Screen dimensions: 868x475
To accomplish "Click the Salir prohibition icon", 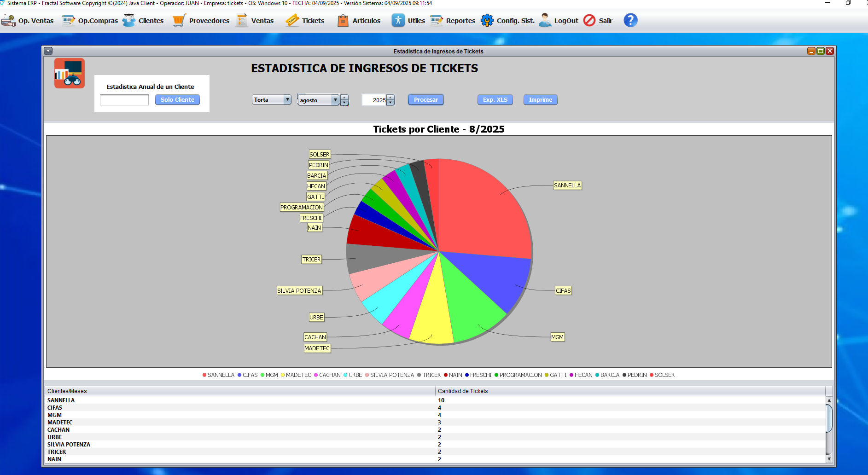I will click(x=589, y=21).
